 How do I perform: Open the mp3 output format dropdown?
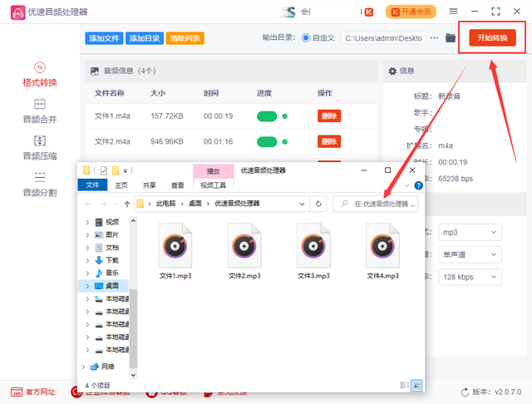pos(470,231)
